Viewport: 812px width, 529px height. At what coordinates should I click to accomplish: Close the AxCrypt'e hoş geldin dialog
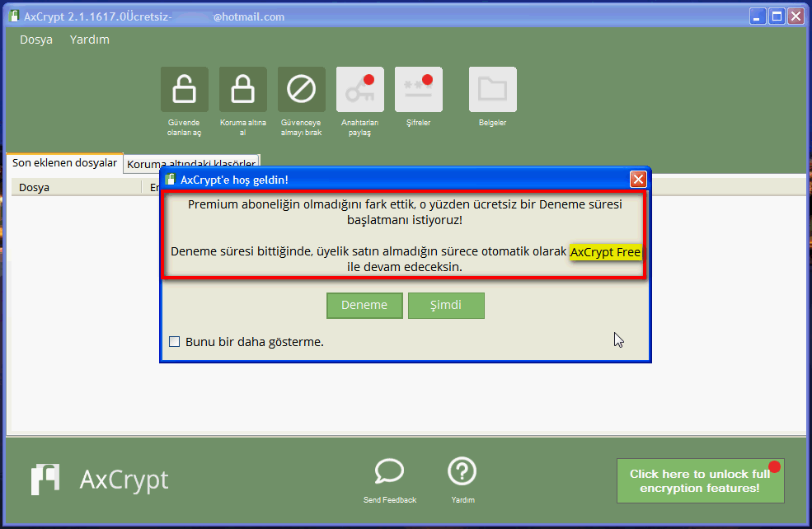638,179
